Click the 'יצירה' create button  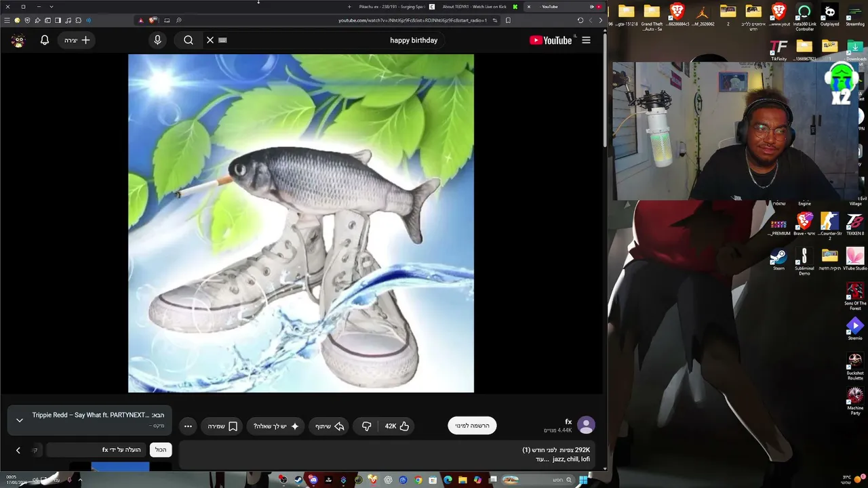click(77, 40)
